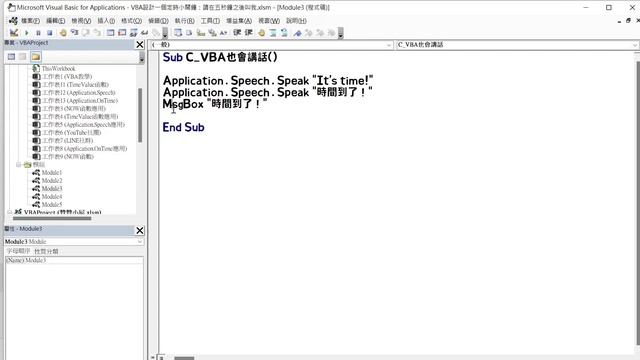Open the Debug toolbar options arrow
The image size is (640, 360).
click(165, 33)
